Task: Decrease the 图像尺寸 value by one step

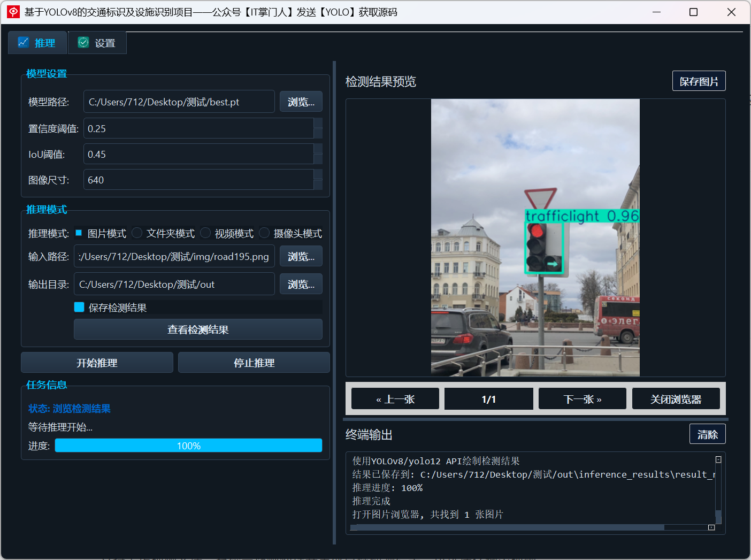Action: coord(318,185)
